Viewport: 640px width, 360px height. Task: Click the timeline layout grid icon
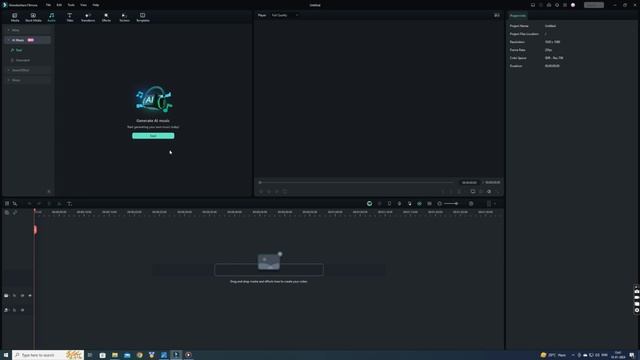tap(7, 203)
